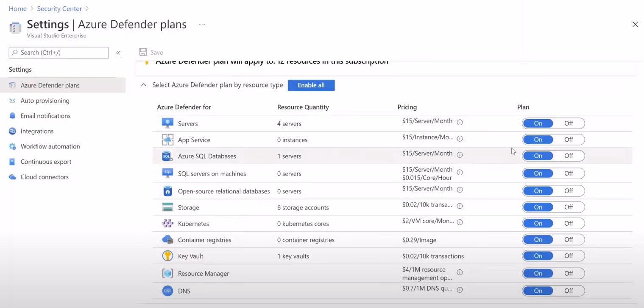Click the Kubernetes icon

coord(167,224)
